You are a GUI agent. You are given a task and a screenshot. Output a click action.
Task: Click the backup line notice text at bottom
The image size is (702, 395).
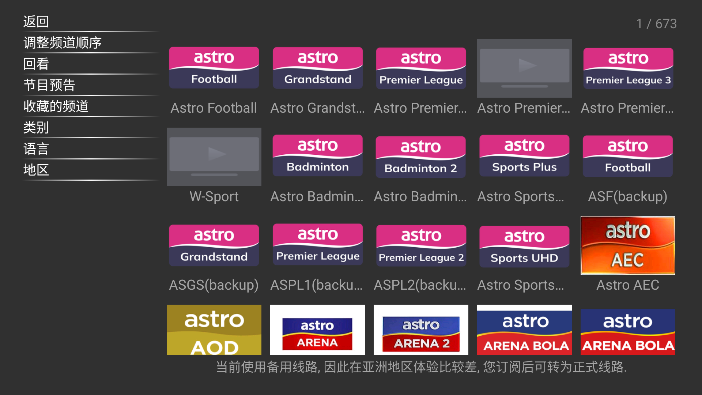point(421,367)
